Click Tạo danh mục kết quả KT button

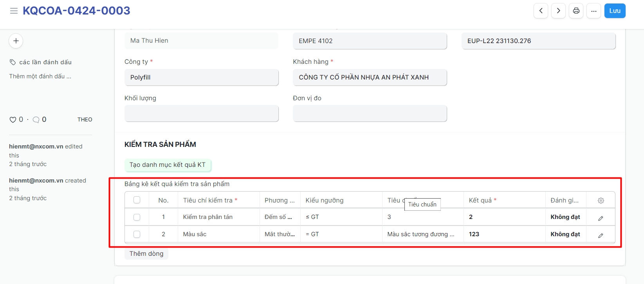point(168,165)
